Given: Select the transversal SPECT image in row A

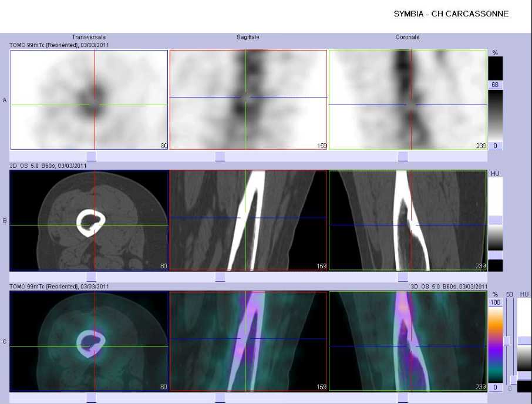Looking at the screenshot, I should click(x=89, y=100).
